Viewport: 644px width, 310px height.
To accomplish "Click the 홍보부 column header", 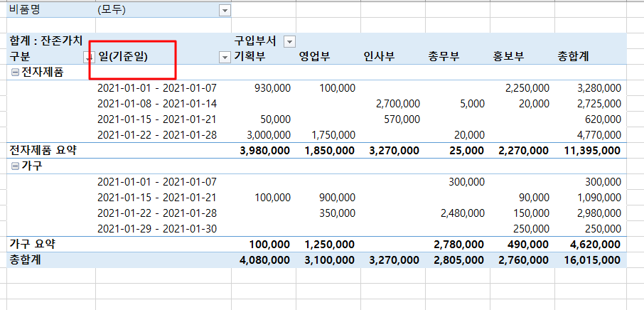I will click(x=508, y=57).
